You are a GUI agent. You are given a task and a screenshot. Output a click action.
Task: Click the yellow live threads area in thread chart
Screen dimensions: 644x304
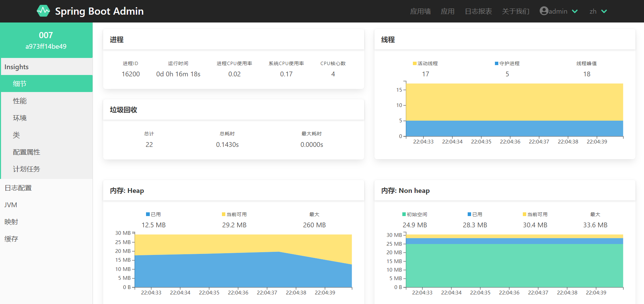pyautogui.click(x=515, y=102)
